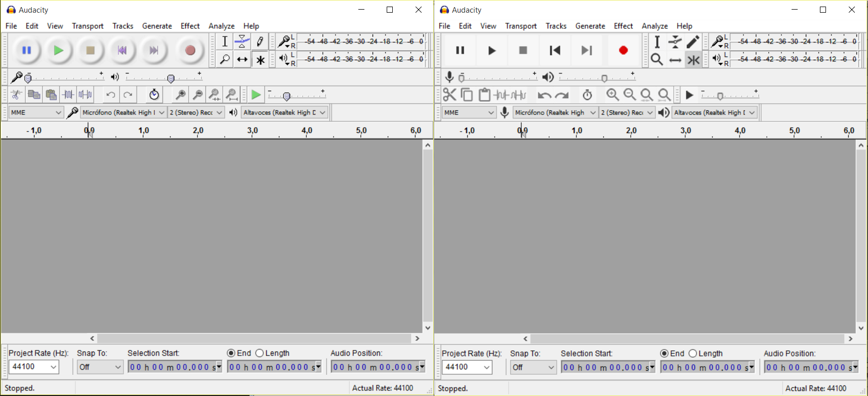Select Length radio button in left window
The height and width of the screenshot is (396, 868).
[x=260, y=353]
